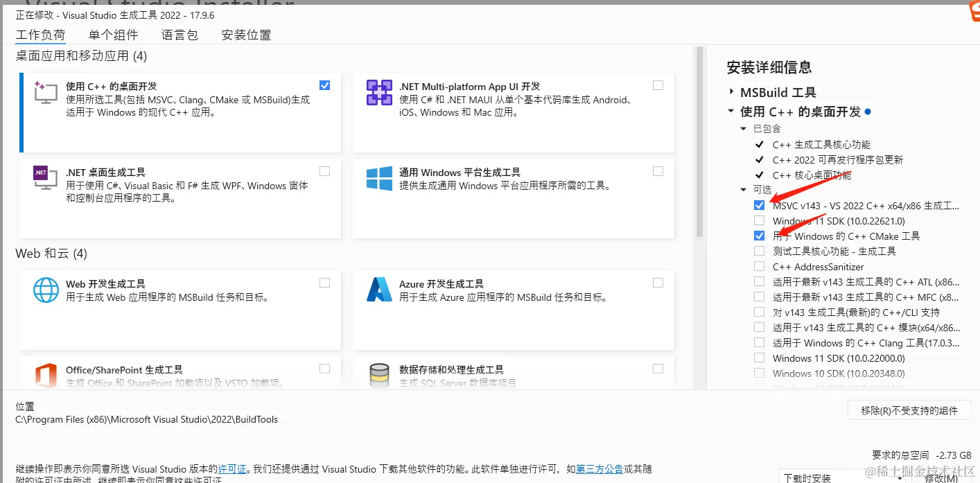
Task: Expand the MSBuild 工具 section
Action: [x=731, y=92]
